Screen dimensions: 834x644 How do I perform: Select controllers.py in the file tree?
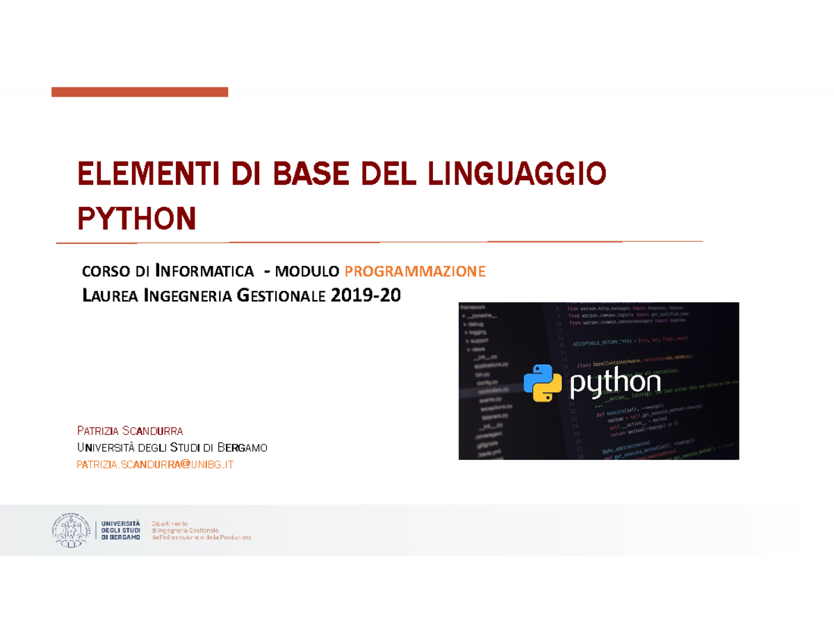tap(492, 390)
